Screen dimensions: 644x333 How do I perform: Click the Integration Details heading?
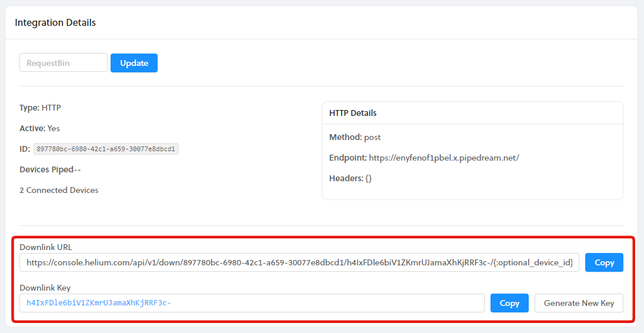[55, 23]
